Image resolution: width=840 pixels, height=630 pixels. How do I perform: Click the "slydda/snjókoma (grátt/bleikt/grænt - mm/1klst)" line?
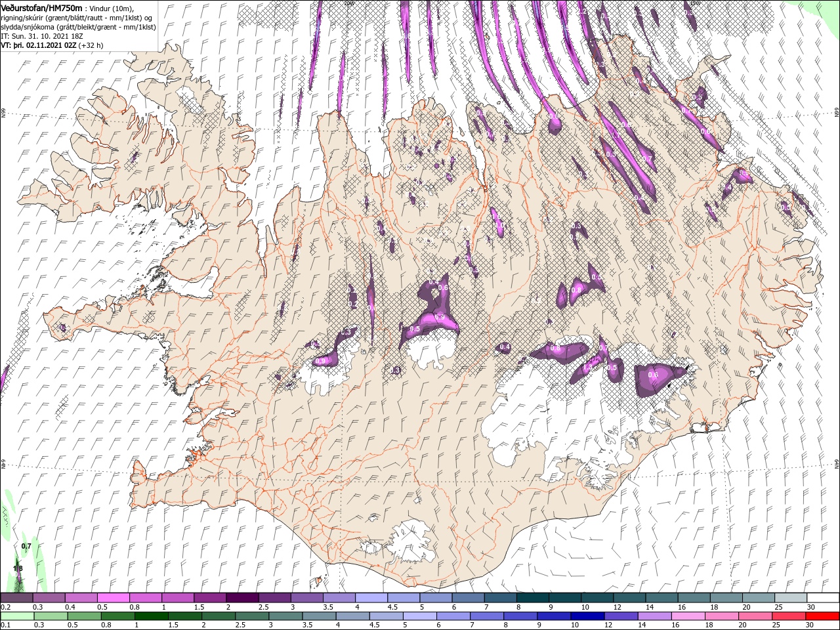tap(78, 27)
